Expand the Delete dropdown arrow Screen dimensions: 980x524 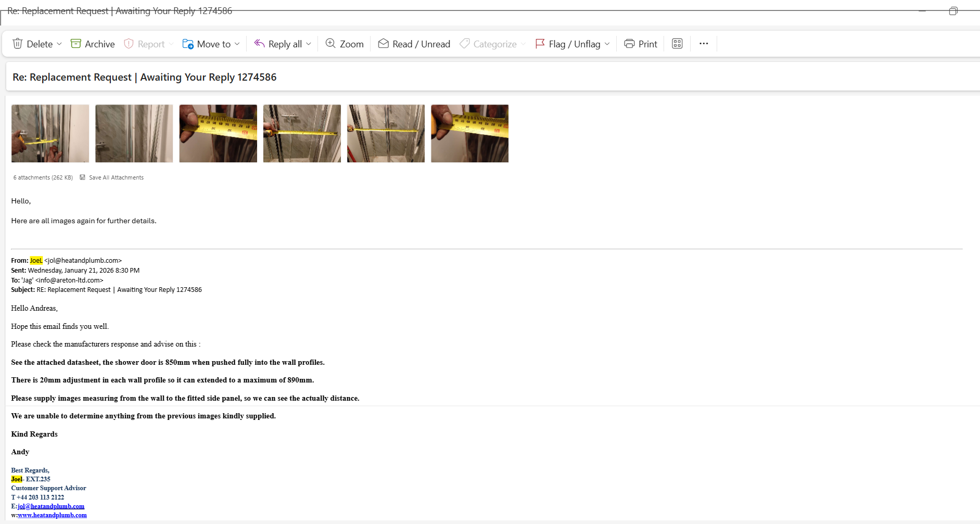tap(59, 44)
